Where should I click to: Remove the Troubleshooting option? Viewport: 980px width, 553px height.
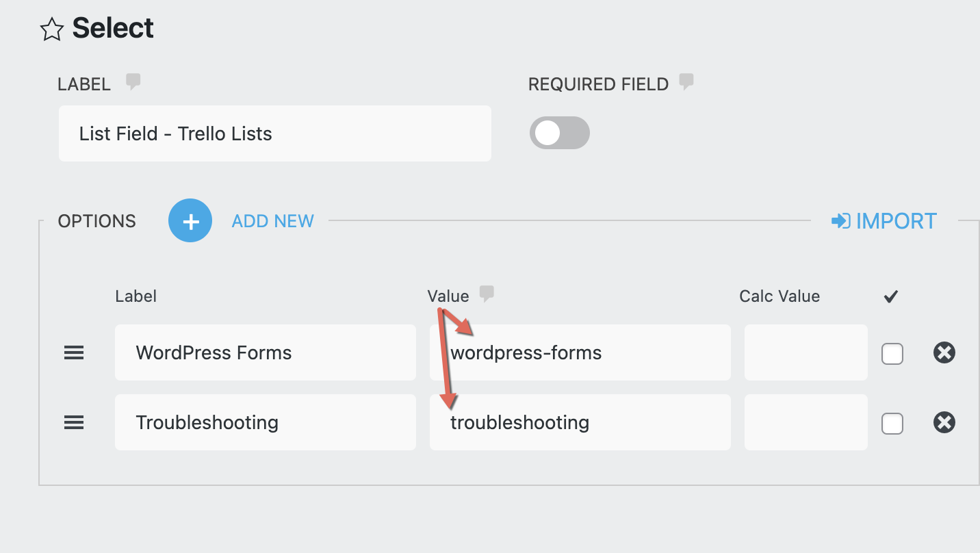coord(944,423)
